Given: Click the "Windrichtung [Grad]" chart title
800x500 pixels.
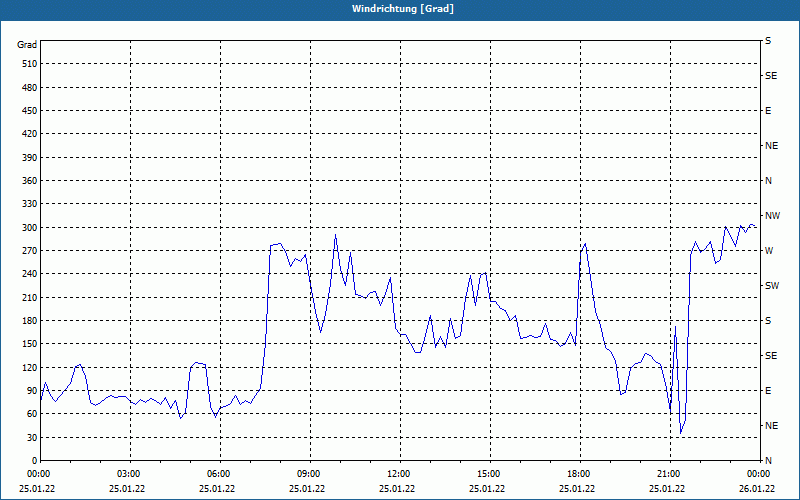Looking at the screenshot, I should (x=403, y=9).
